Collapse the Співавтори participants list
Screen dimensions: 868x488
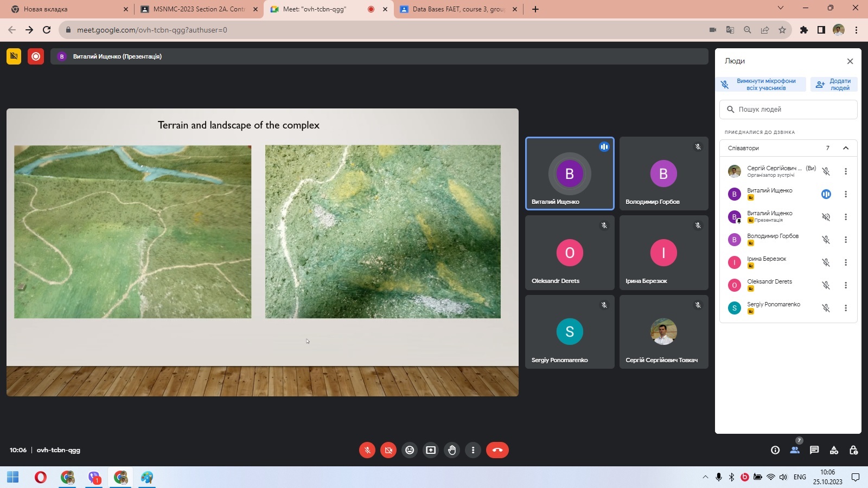click(845, 148)
